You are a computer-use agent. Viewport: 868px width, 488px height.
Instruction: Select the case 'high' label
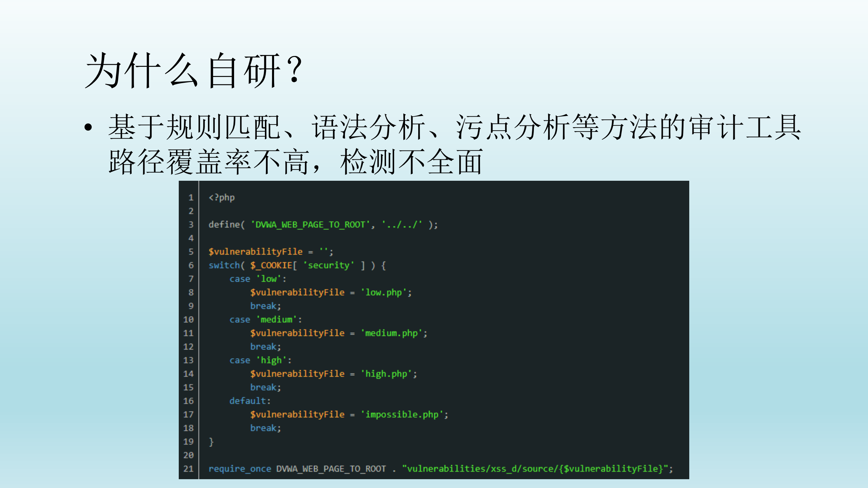click(x=259, y=360)
